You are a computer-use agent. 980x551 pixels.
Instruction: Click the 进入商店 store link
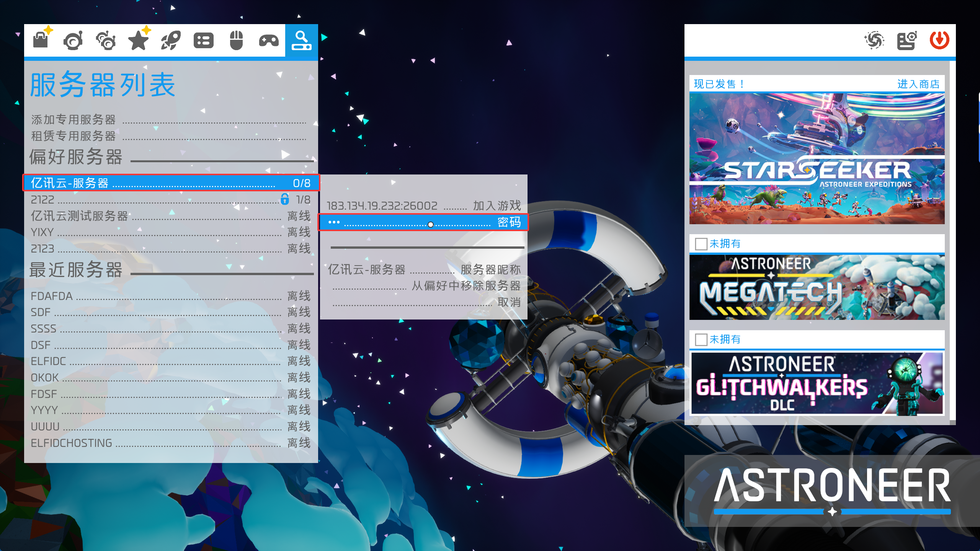tap(918, 84)
